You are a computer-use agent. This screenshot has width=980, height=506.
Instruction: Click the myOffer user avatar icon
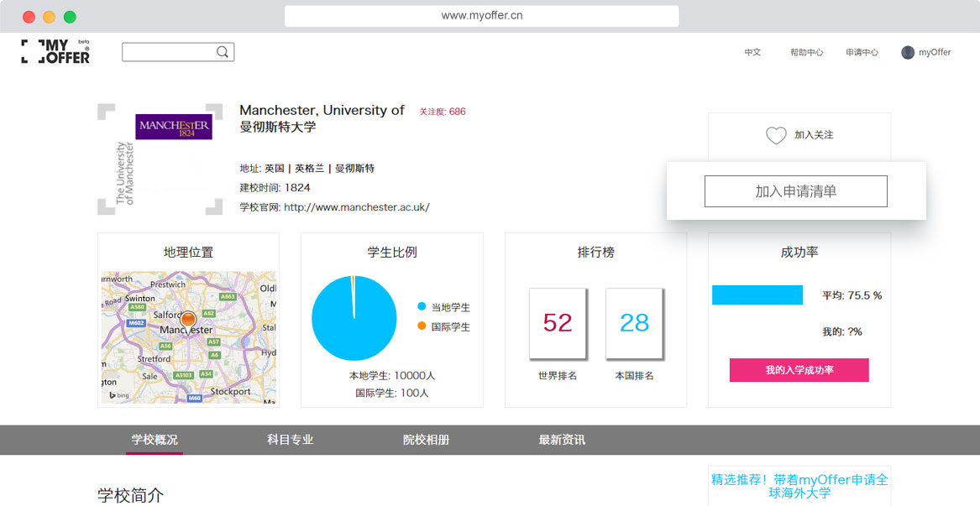tap(908, 53)
